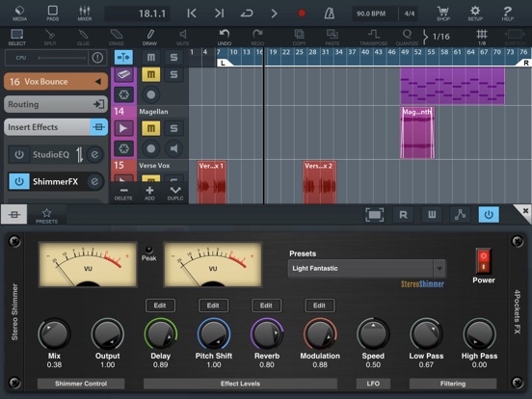Open the 1/8 grid setting
Screen dimensions: 532x399
(x=482, y=38)
